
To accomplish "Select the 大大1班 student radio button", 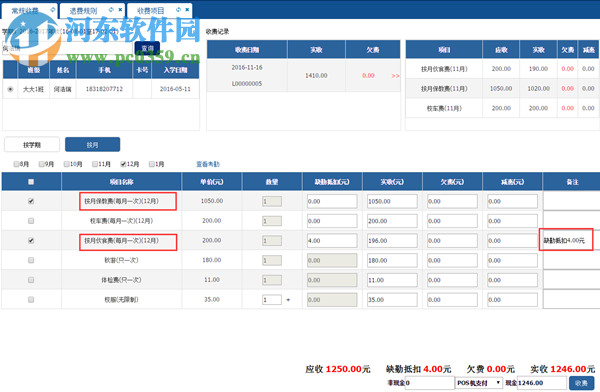I will pos(10,89).
